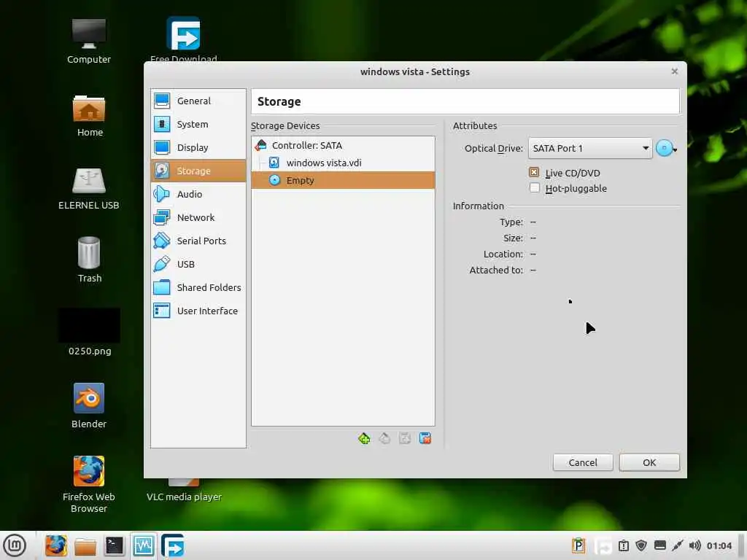The height and width of the screenshot is (560, 747).
Task: Open the Serial Ports settings category
Action: pos(198,241)
